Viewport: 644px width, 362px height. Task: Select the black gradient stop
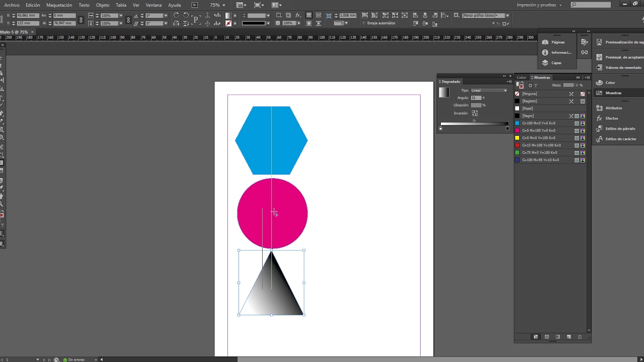coord(507,129)
